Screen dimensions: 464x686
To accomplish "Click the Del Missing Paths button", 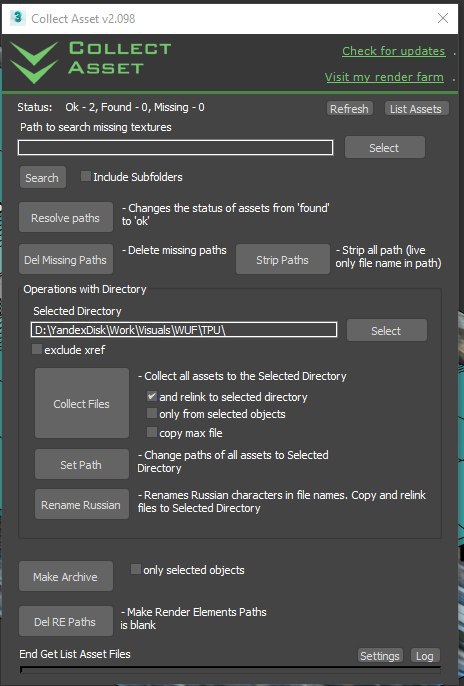I will [66, 259].
